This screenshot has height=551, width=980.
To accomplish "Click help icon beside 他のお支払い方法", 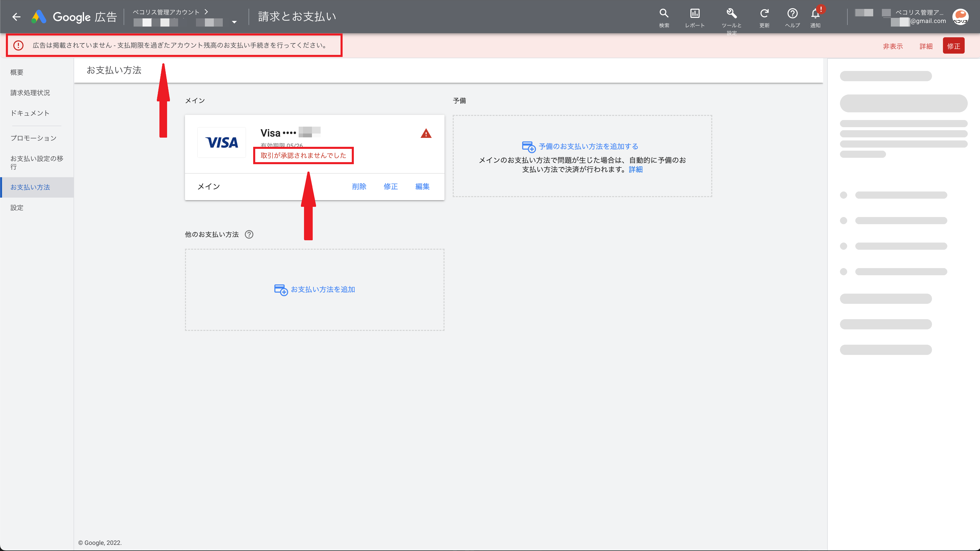I will click(x=249, y=234).
